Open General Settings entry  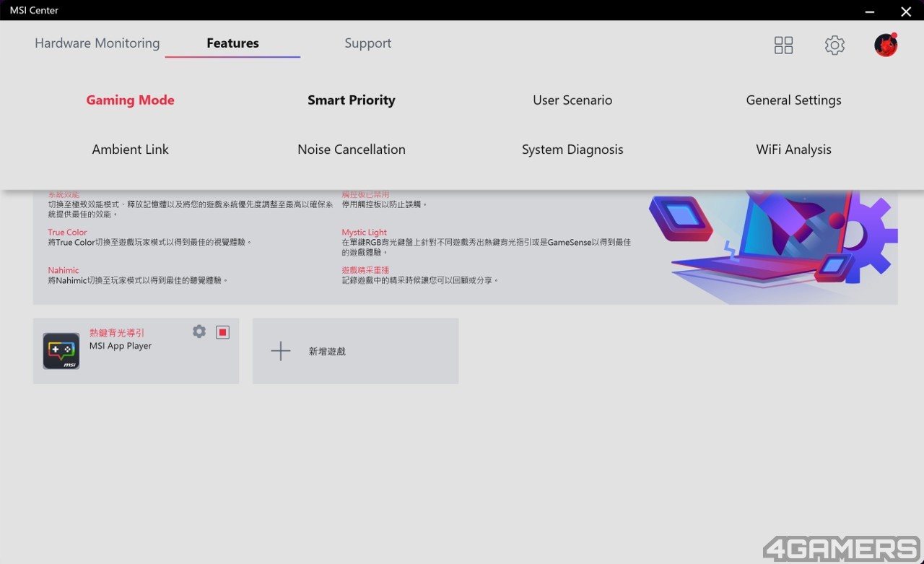[794, 100]
